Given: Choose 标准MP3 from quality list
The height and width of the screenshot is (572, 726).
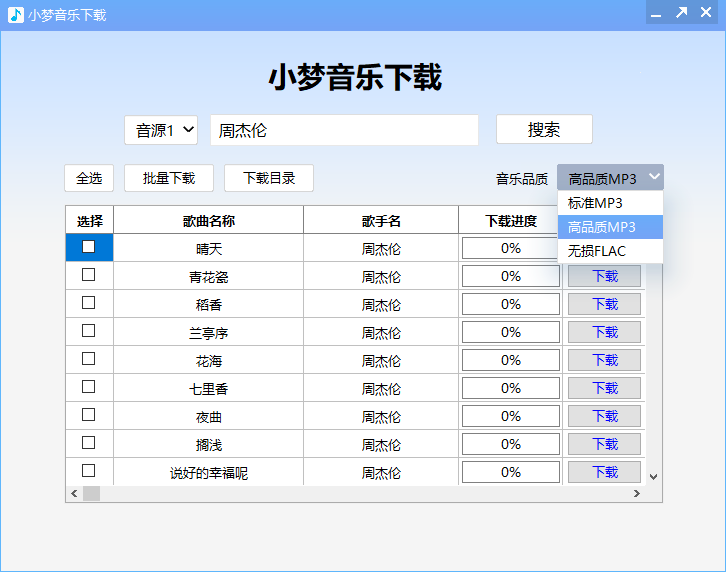Looking at the screenshot, I should point(596,203).
